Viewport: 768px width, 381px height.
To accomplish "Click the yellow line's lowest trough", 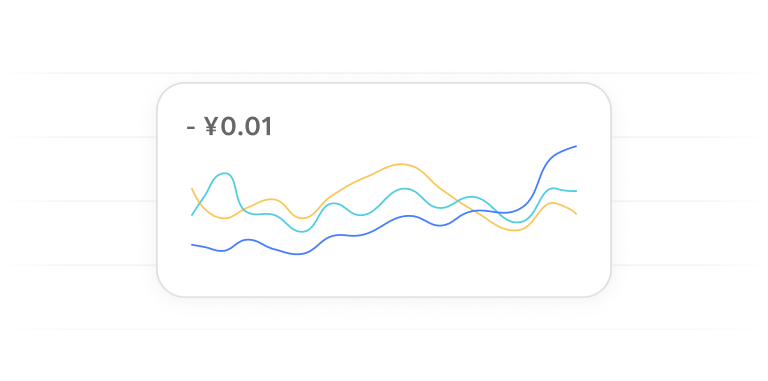I will (514, 230).
